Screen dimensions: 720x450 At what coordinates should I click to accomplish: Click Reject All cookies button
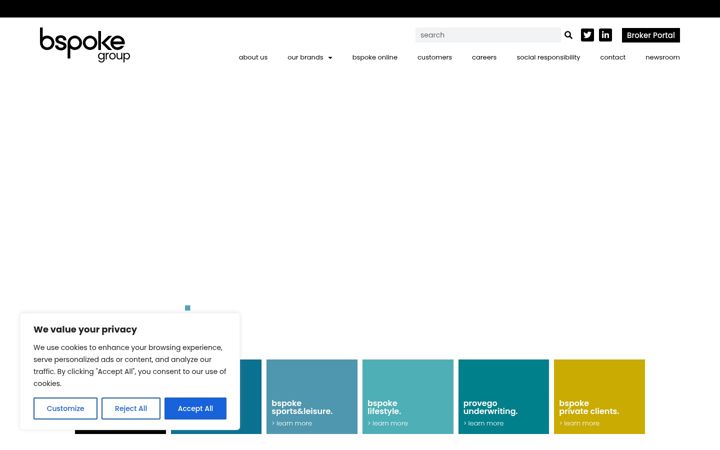(131, 408)
